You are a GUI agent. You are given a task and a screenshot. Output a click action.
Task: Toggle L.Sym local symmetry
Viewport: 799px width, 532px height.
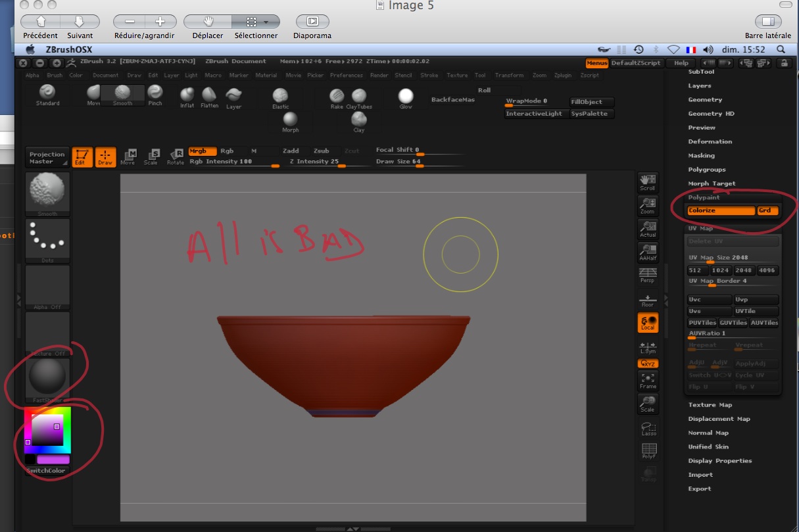648,348
